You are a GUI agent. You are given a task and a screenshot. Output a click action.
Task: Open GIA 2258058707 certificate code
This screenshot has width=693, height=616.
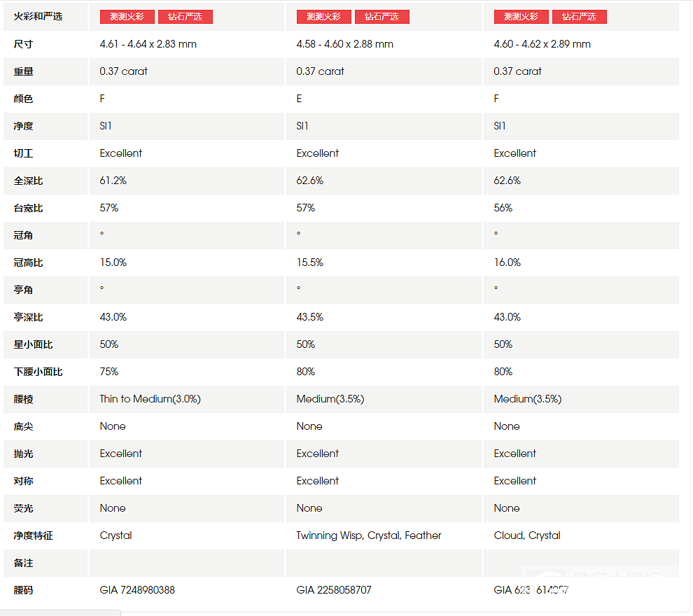[x=334, y=590]
